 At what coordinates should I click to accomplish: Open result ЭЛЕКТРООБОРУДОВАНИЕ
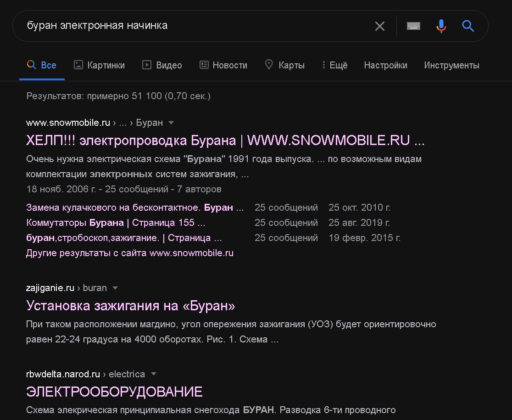(114, 392)
